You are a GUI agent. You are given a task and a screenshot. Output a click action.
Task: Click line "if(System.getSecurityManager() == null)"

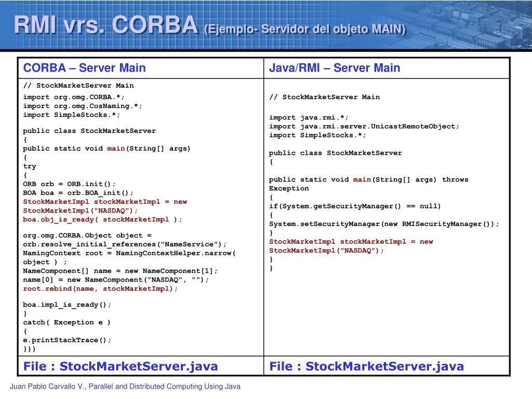[x=355, y=206]
